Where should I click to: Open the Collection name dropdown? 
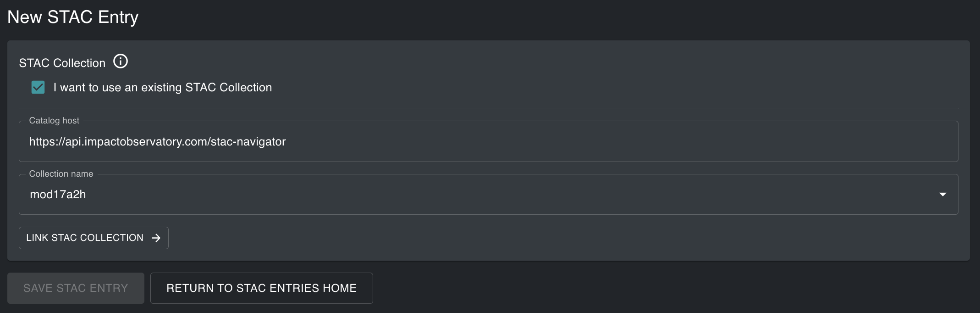pyautogui.click(x=488, y=195)
